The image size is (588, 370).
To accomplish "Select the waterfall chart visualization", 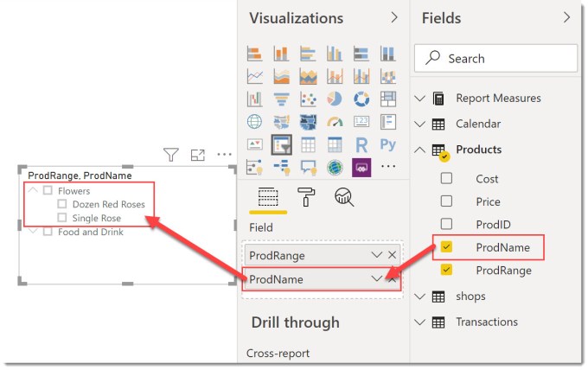I will coord(254,99).
